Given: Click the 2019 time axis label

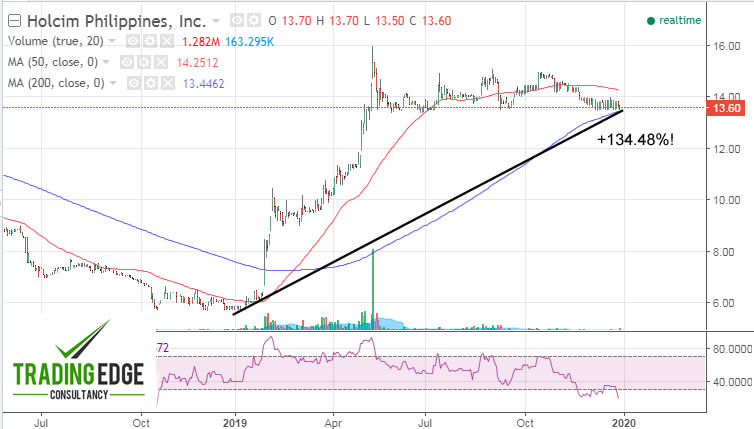Looking at the screenshot, I should coord(235,423).
